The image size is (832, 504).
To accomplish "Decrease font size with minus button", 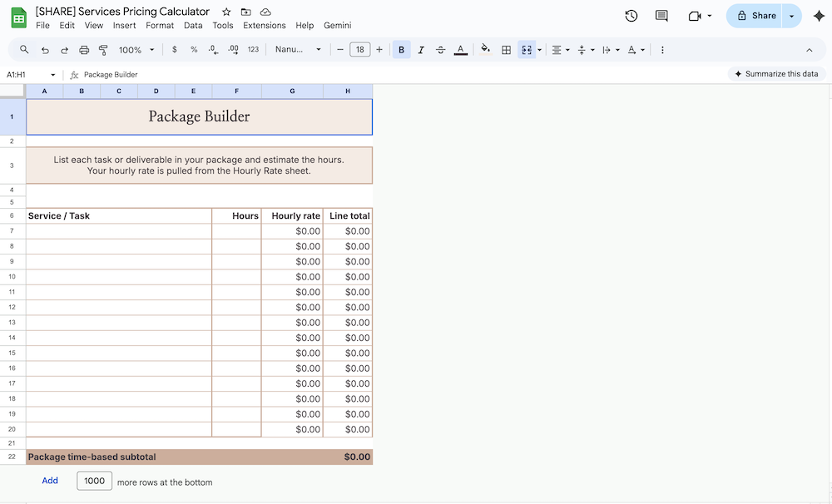I will [x=340, y=49].
